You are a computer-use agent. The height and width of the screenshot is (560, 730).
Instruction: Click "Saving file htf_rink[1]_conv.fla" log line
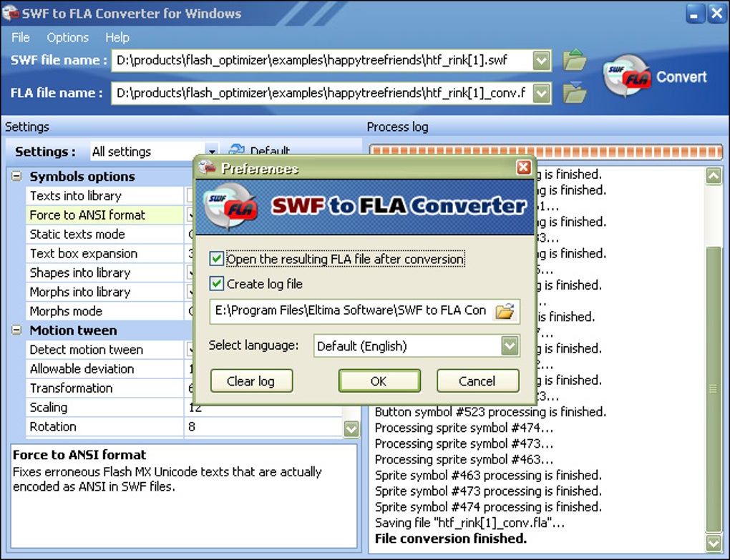pos(469,523)
